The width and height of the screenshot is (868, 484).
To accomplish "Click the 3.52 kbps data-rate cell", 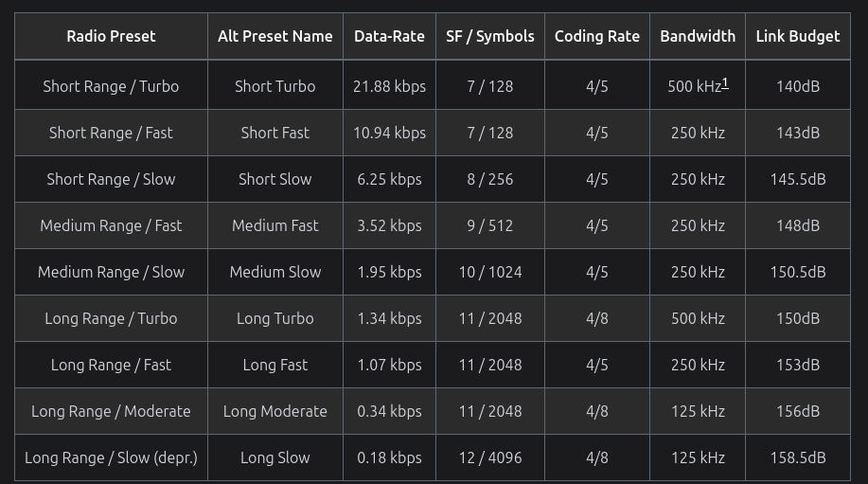I will [x=389, y=225].
